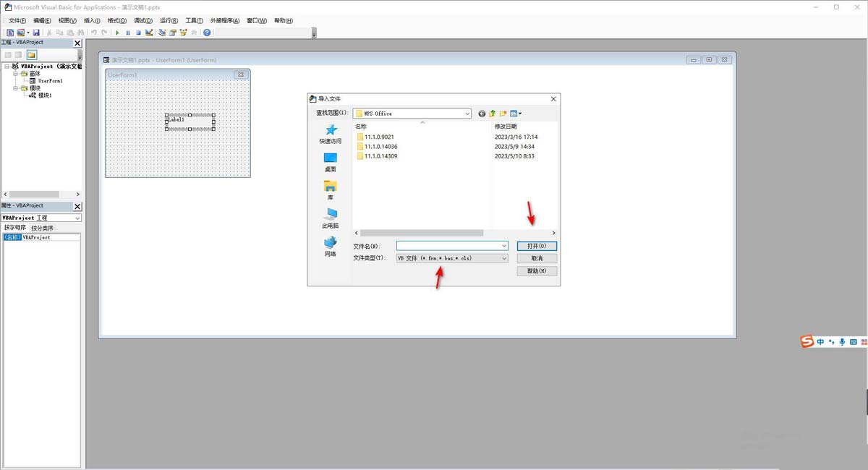Select folder 11.1.0.9021
The image size is (868, 470).
pyautogui.click(x=375, y=137)
